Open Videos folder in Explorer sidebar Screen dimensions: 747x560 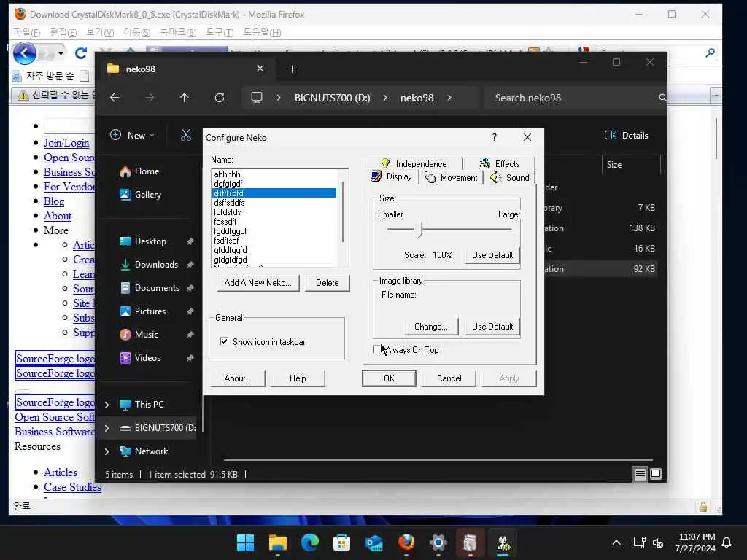(x=139, y=358)
